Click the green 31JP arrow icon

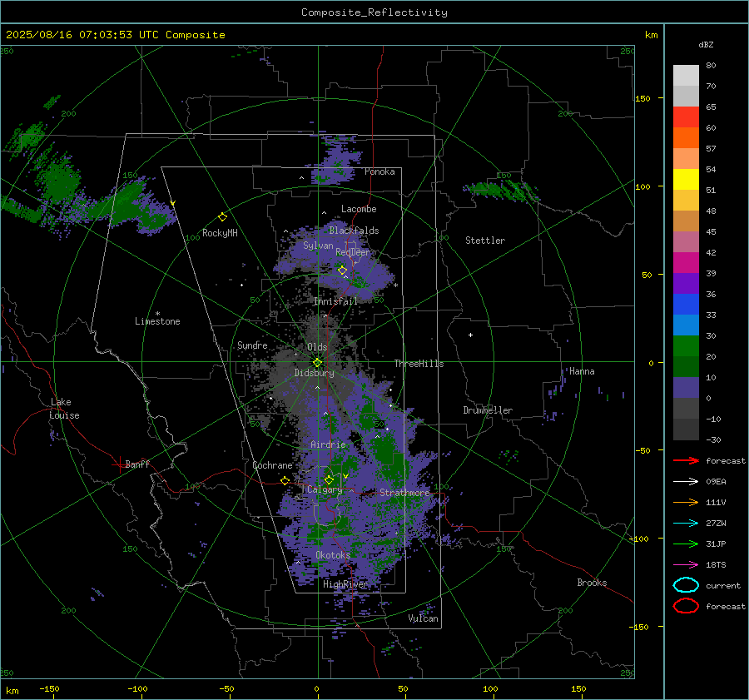click(x=686, y=544)
